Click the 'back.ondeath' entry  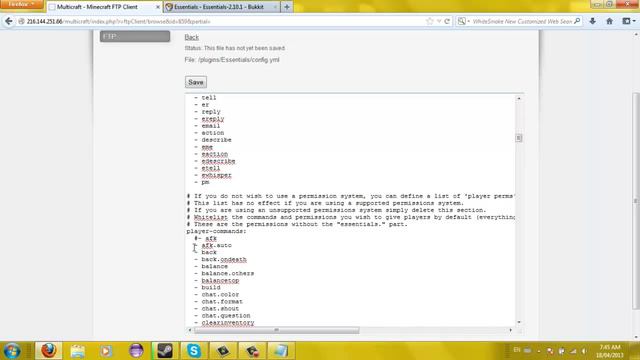point(224,260)
